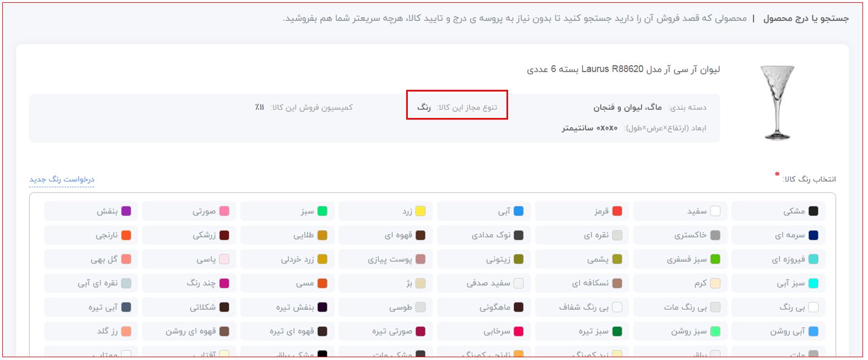Click the 'انتخاب رنگ کالا' label
868x360 pixels.
pyautogui.click(x=809, y=179)
